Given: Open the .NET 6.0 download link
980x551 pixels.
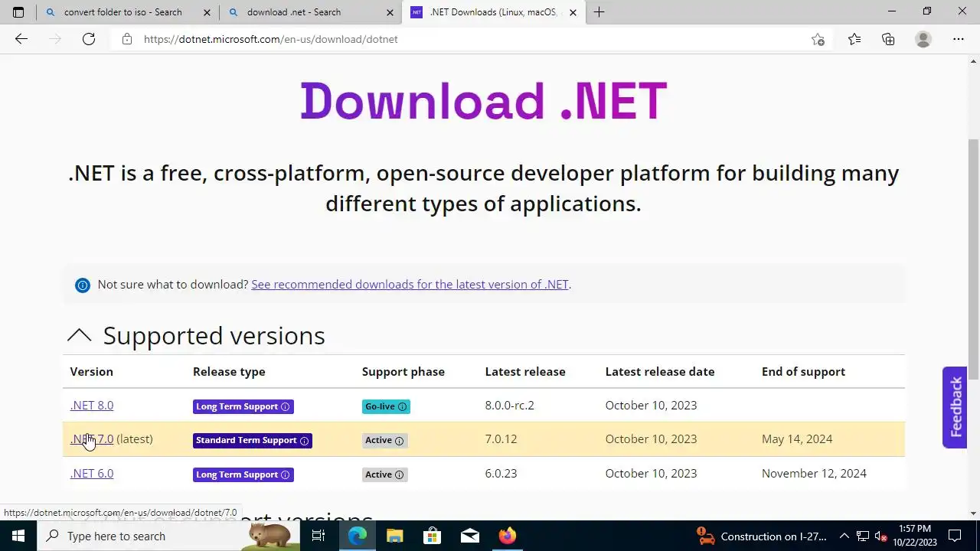Looking at the screenshot, I should pos(92,474).
